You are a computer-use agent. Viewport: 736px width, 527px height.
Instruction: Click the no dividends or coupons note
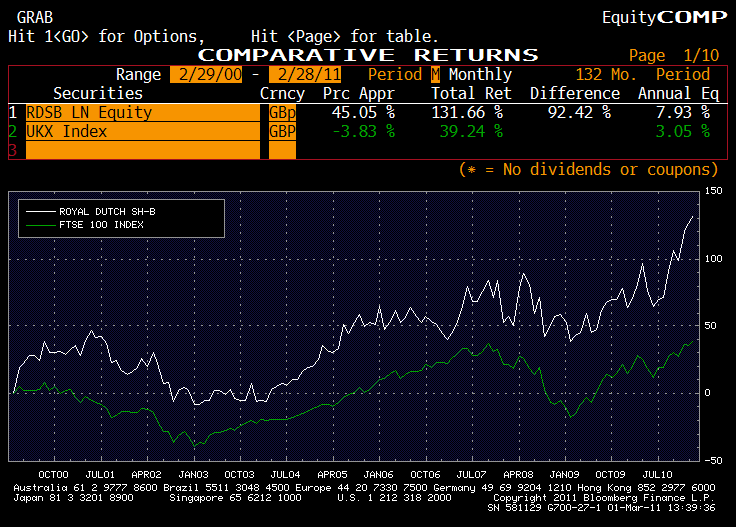click(589, 169)
